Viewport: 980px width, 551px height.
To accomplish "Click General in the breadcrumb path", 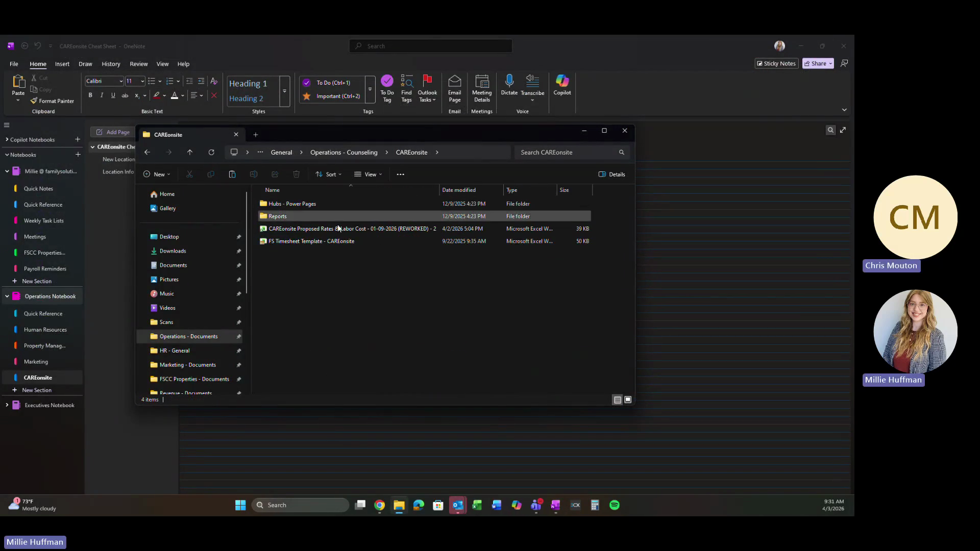I will tap(281, 152).
